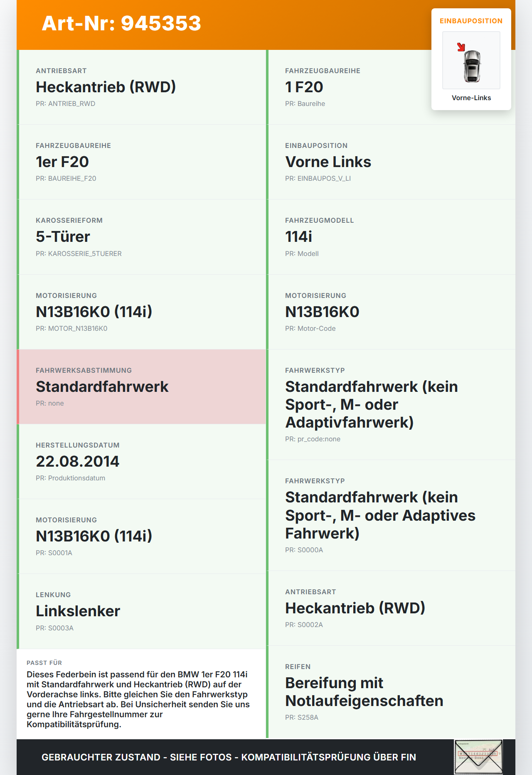This screenshot has width=532, height=775.
Task: Click the Vorne Links Einbauposition card
Action: pyautogui.click(x=391, y=162)
